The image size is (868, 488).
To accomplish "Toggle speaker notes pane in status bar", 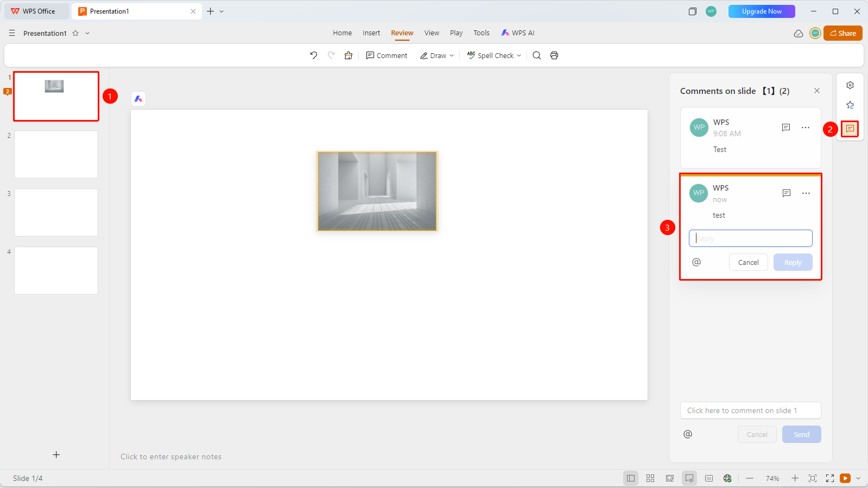I will [709, 478].
